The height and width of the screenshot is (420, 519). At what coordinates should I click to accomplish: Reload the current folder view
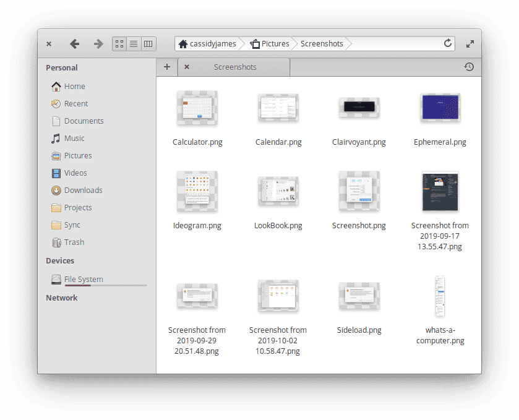(447, 43)
